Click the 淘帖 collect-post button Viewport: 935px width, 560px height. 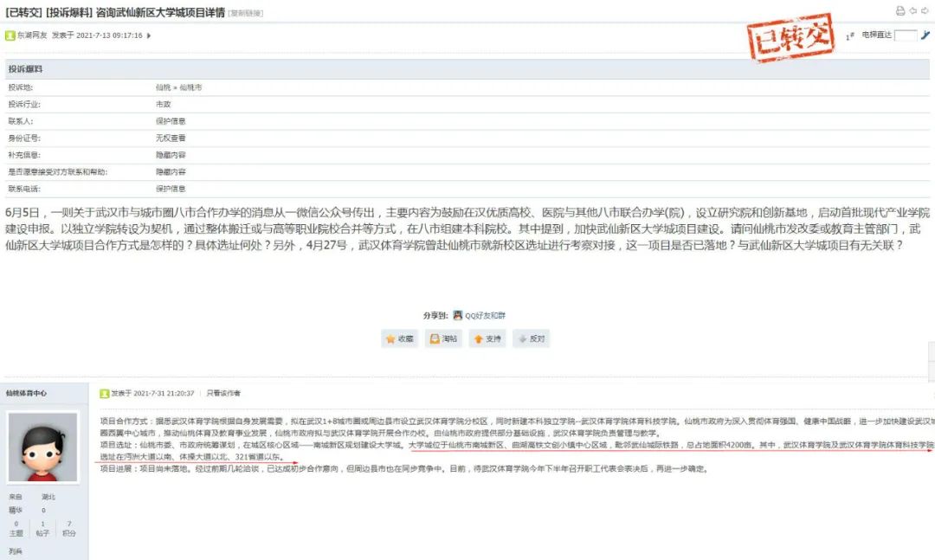tap(443, 338)
